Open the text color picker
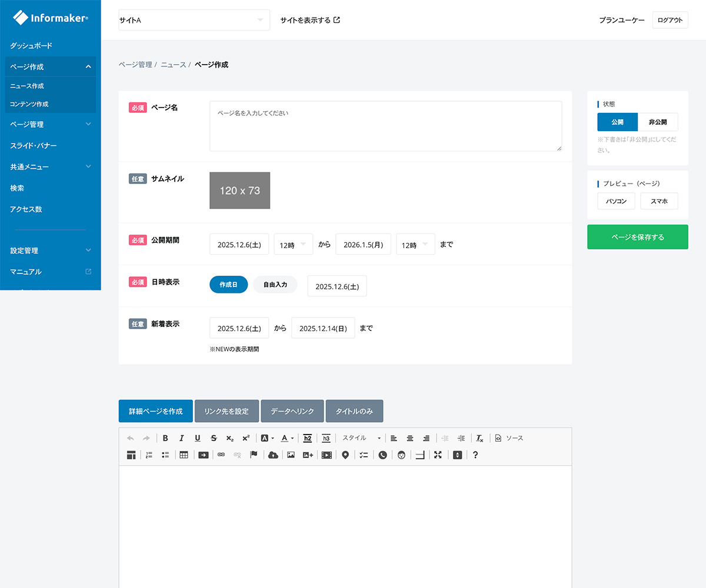This screenshot has width=706, height=588. [287, 438]
